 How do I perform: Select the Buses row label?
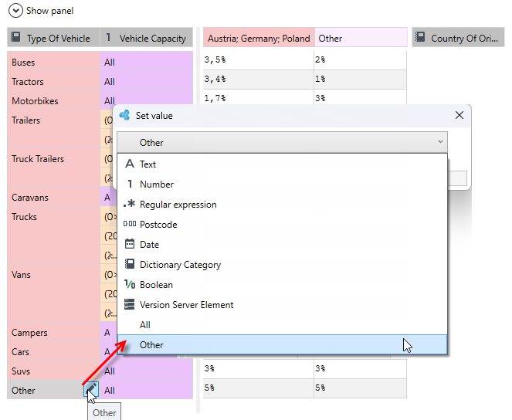pyautogui.click(x=23, y=63)
